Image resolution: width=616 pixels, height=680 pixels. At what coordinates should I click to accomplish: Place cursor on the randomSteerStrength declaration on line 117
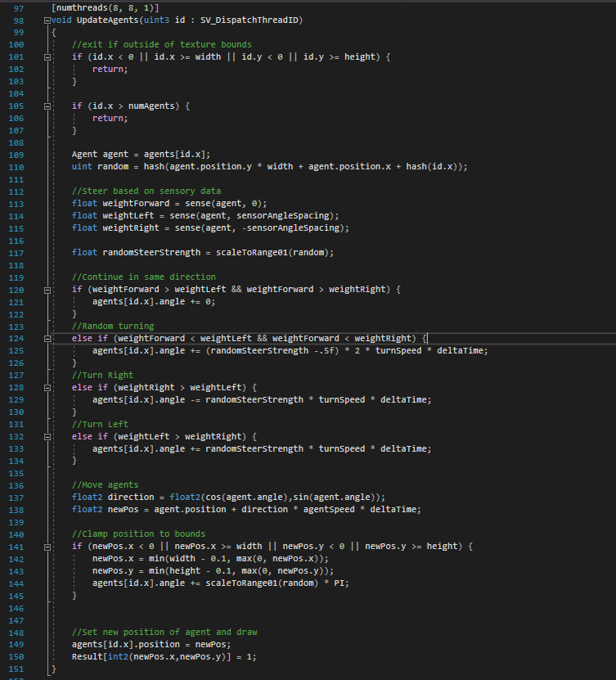150,253
